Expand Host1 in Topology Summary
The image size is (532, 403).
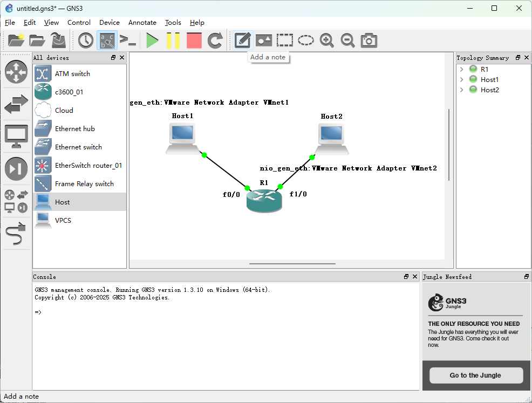click(461, 79)
